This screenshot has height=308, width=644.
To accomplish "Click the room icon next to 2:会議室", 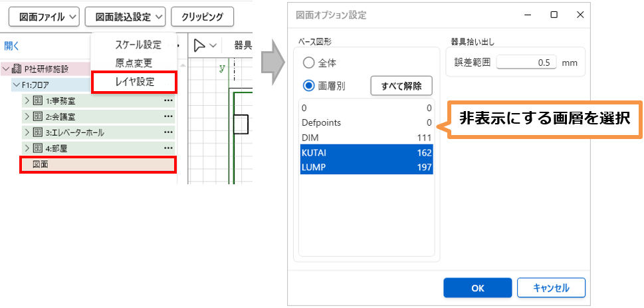I will tap(38, 116).
